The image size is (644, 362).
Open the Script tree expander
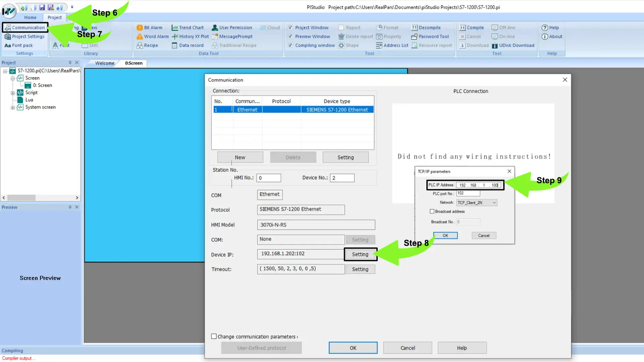tap(12, 93)
